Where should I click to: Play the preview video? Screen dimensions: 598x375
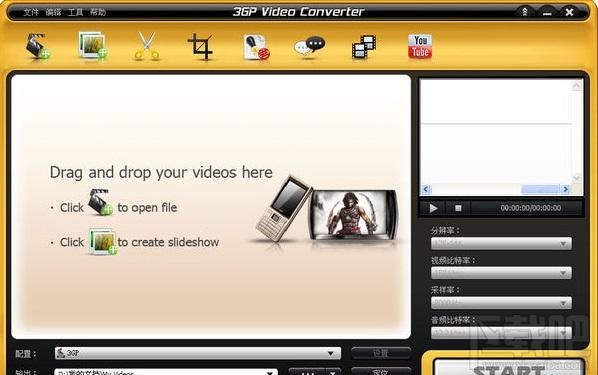tap(433, 208)
